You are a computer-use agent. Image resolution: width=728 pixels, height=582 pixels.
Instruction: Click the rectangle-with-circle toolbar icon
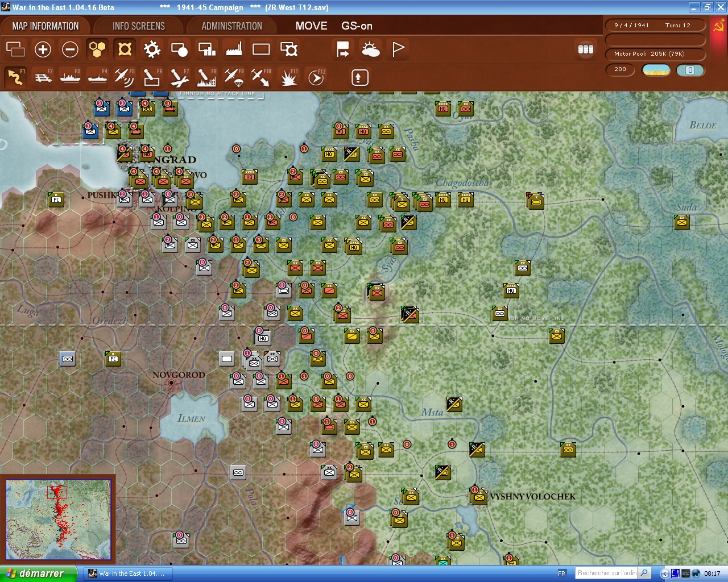pyautogui.click(x=179, y=49)
